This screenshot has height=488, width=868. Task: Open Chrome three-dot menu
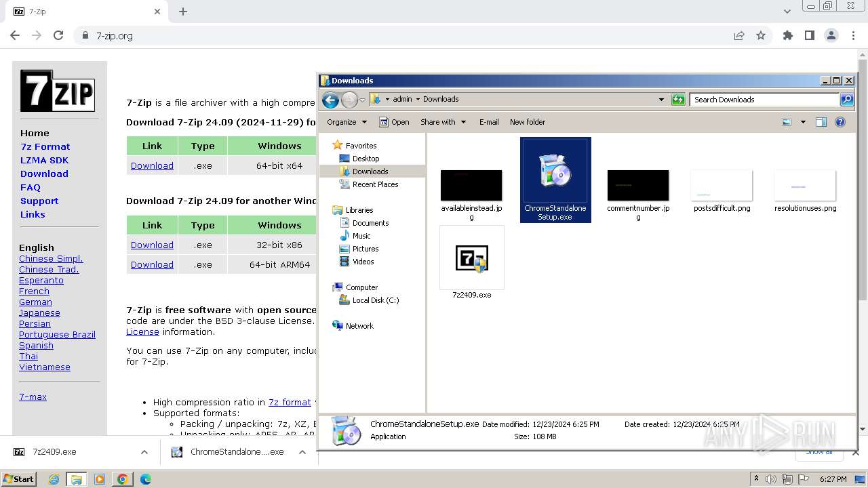[x=853, y=35]
